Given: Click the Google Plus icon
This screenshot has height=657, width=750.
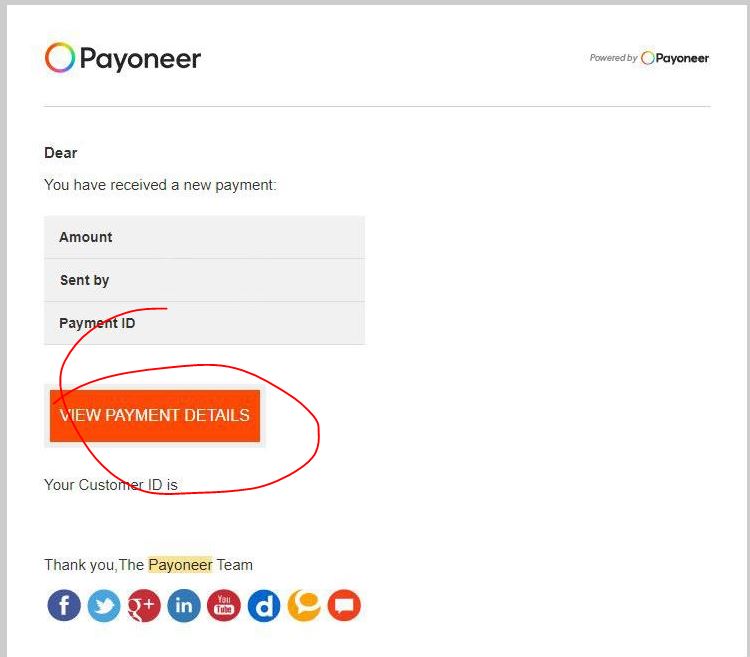Looking at the screenshot, I should 144,605.
